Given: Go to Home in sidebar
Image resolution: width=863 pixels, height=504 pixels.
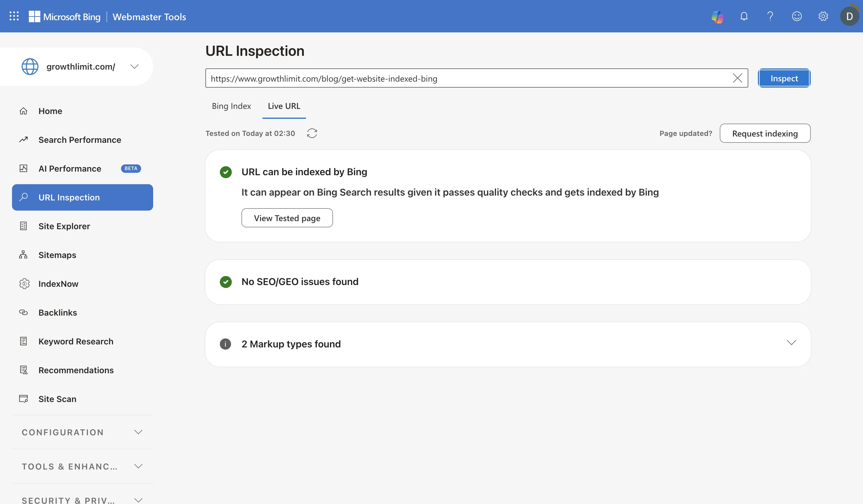Looking at the screenshot, I should [83, 111].
